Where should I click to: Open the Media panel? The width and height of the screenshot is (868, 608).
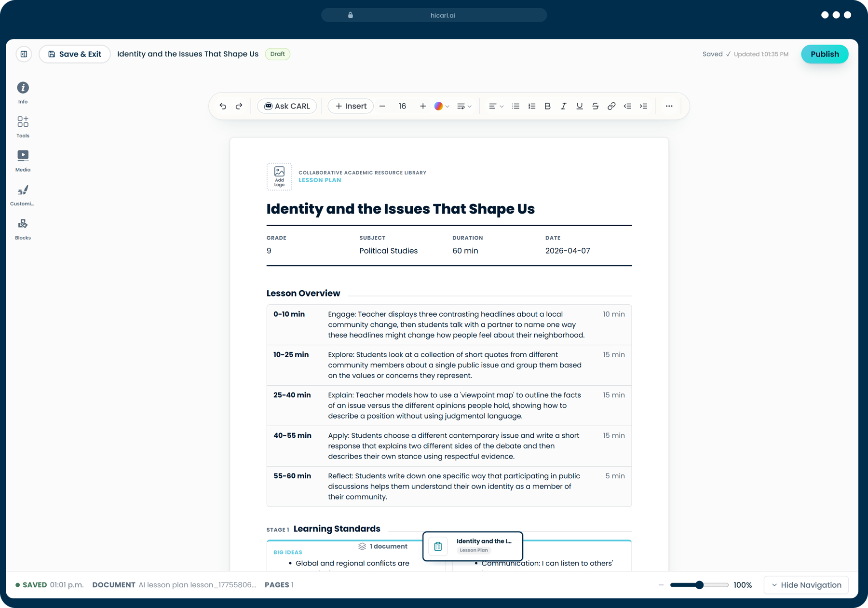[x=23, y=161]
